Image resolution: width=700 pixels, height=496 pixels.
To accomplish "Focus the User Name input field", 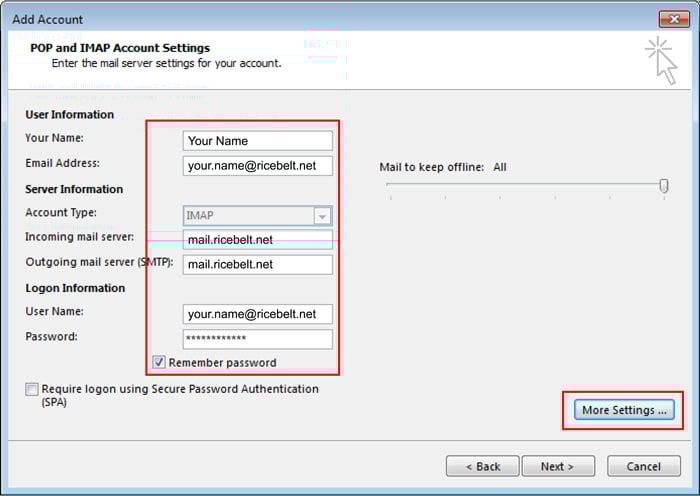I will pos(257,314).
